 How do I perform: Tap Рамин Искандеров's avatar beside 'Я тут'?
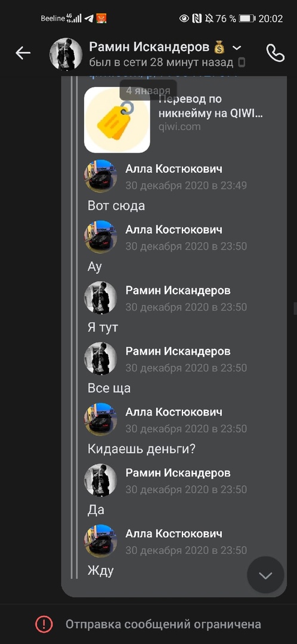click(101, 298)
